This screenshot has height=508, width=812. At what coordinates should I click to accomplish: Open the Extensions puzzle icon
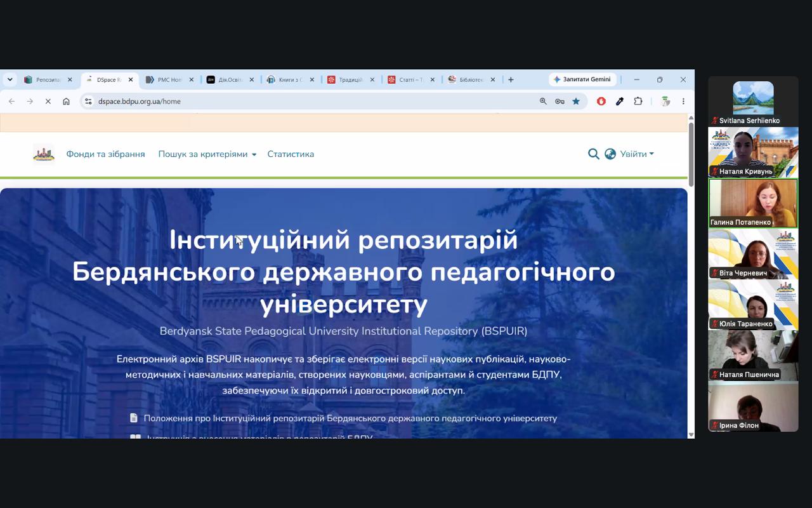coord(638,101)
